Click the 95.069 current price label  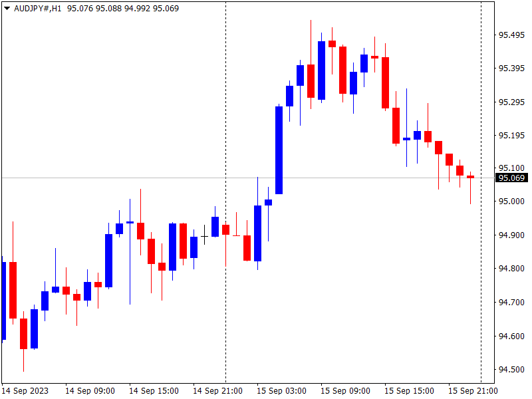click(x=511, y=178)
